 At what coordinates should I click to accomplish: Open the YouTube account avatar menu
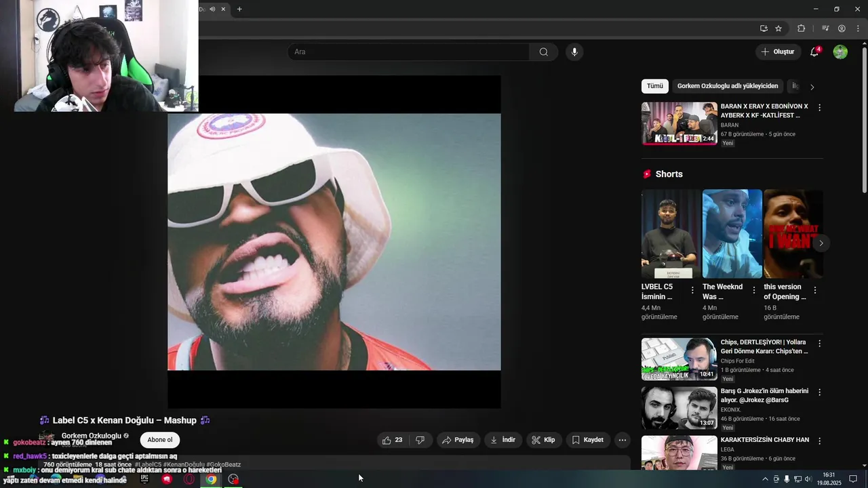click(x=840, y=52)
